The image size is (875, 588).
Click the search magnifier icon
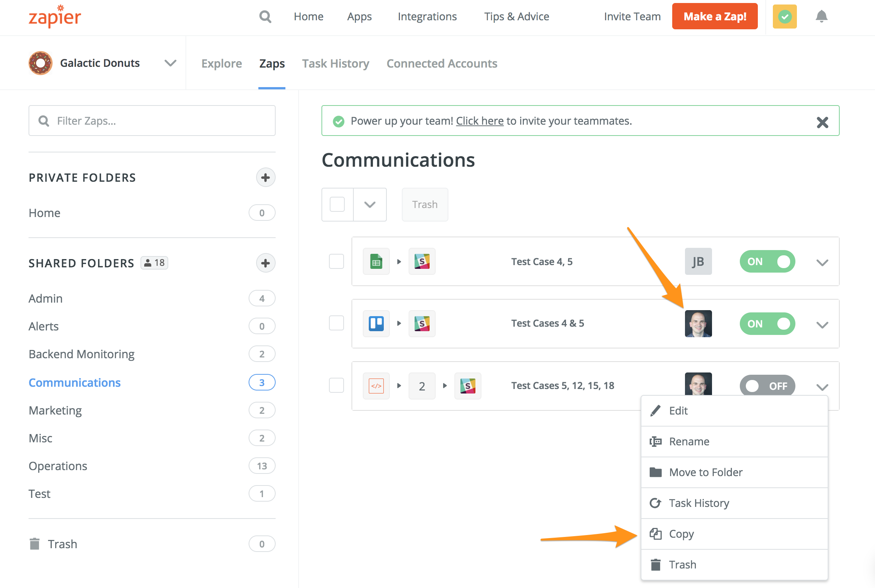pos(265,17)
